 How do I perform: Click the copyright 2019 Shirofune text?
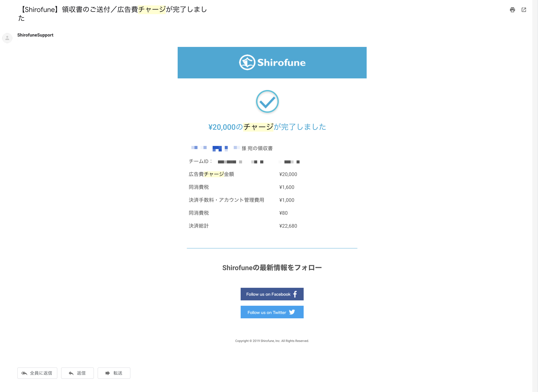pos(272,341)
